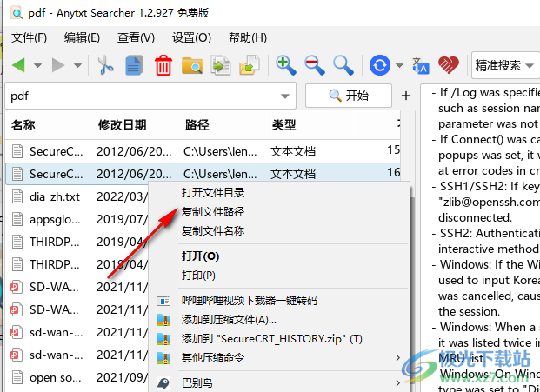
Task: Open the 查看(V) menu
Action: coord(136,37)
